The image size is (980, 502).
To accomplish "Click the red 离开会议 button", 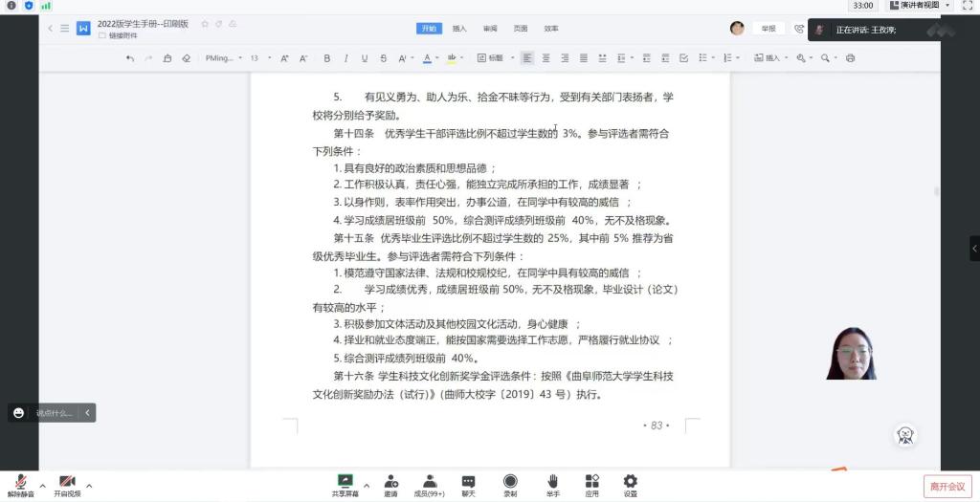I will (947, 487).
